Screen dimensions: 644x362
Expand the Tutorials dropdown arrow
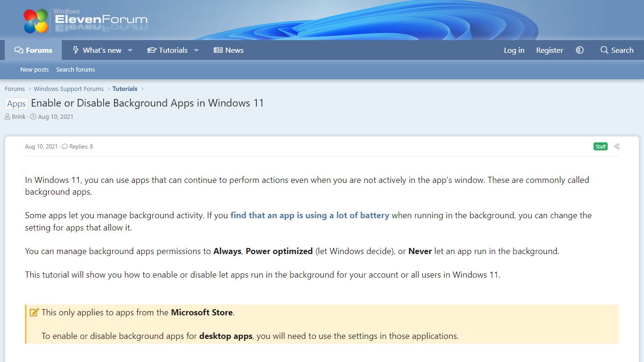(196, 50)
